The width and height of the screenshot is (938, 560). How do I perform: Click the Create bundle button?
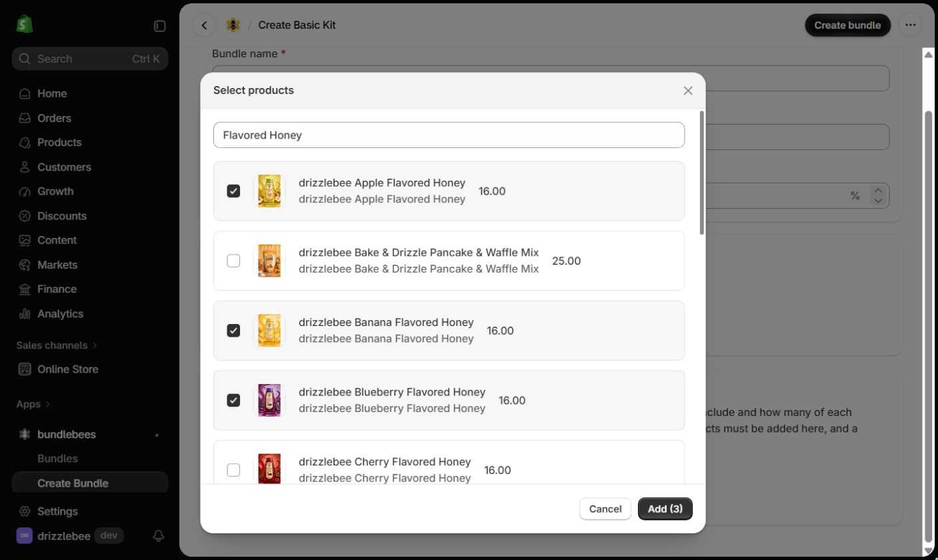[848, 25]
